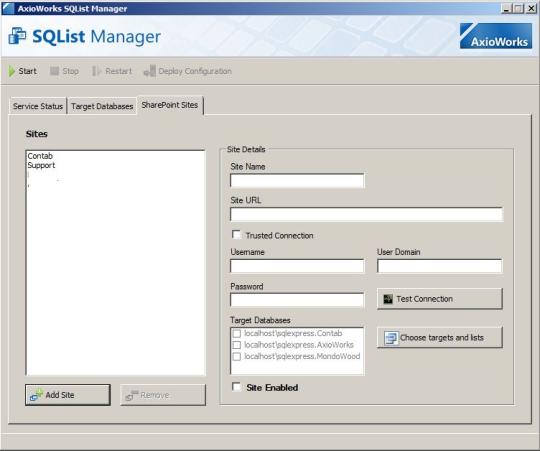Select Contab in the Sites list
This screenshot has height=451, width=540.
(40, 156)
